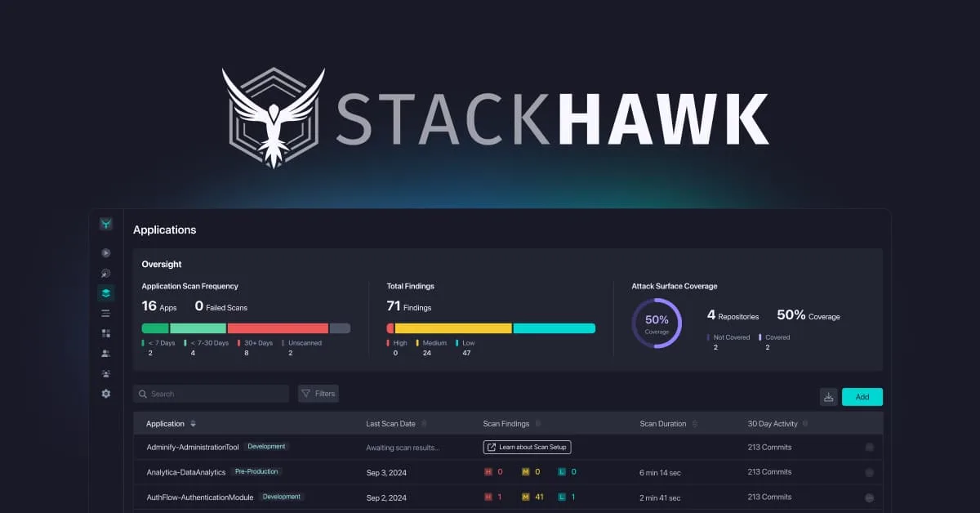
Task: Click the integrations grid icon in the sidebar
Action: click(105, 332)
